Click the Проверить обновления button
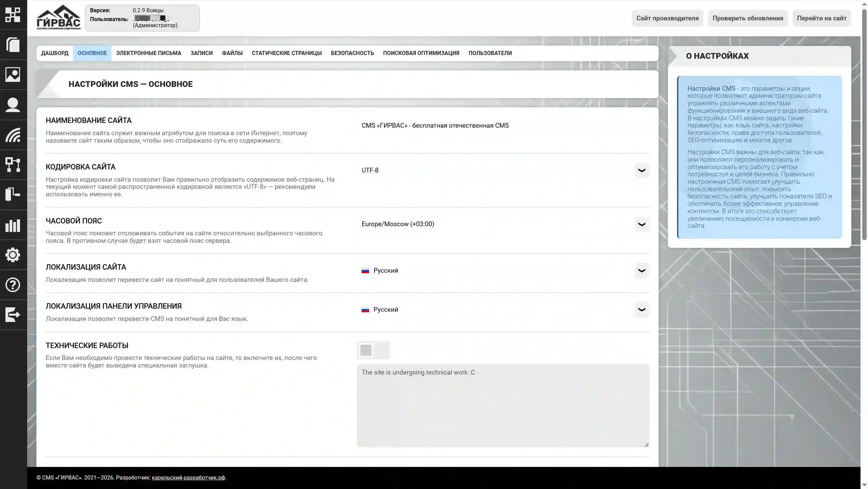Screen dimensions: 868x489 747,18
